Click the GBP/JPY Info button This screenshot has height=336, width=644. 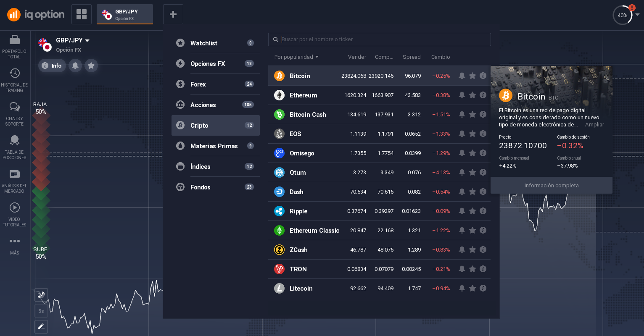click(x=52, y=66)
